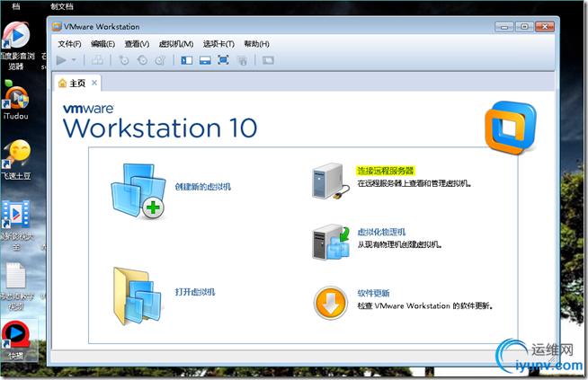Open the 百度影音浏览器 desktop shortcut

tap(17, 45)
